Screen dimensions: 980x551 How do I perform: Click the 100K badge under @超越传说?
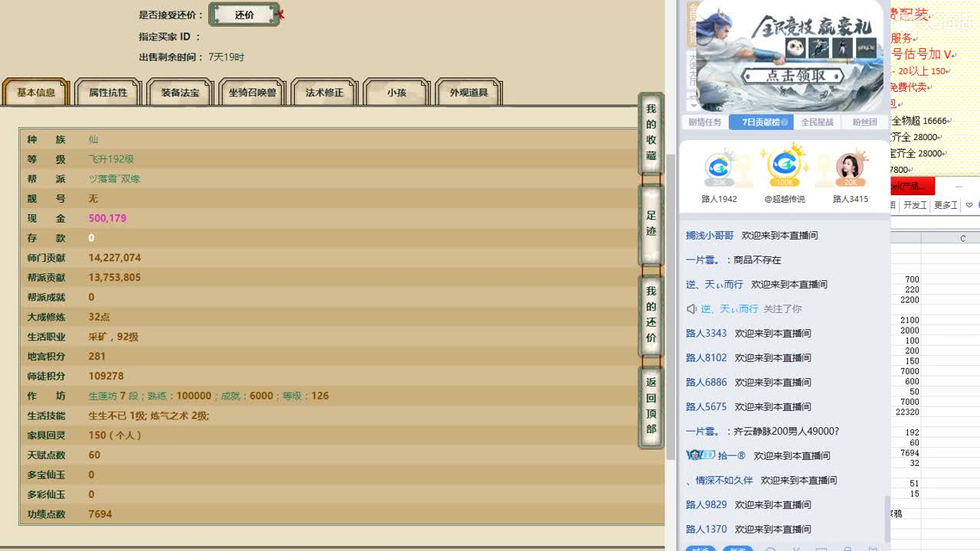coord(785,183)
